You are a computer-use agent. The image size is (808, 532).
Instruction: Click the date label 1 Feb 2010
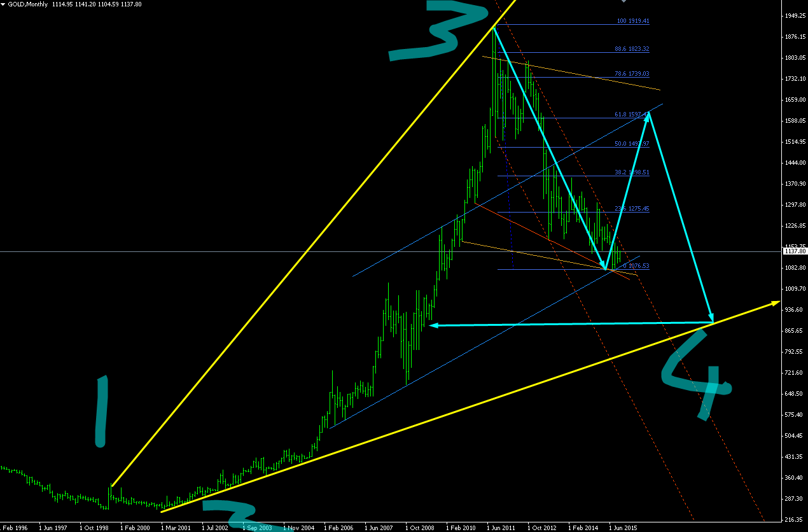tap(460, 528)
